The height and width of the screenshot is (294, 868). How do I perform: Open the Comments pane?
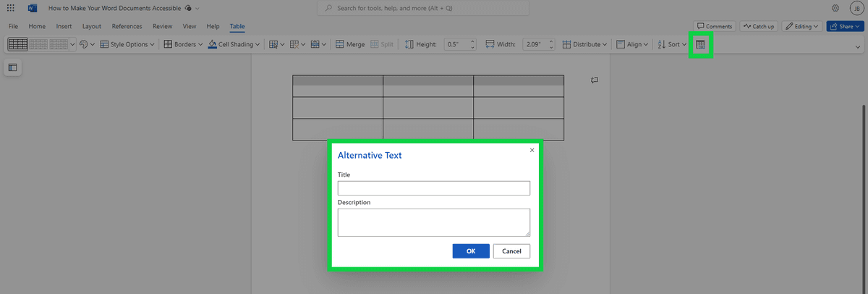click(x=715, y=26)
